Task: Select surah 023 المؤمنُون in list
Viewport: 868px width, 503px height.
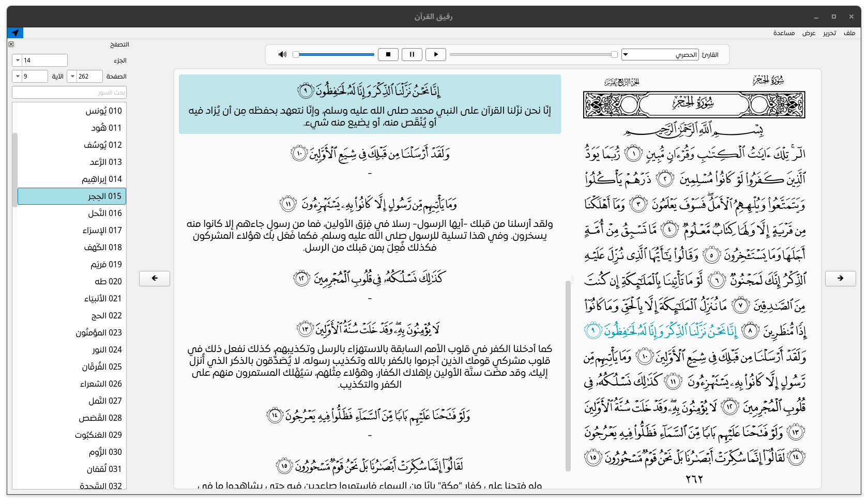Action: pyautogui.click(x=72, y=332)
